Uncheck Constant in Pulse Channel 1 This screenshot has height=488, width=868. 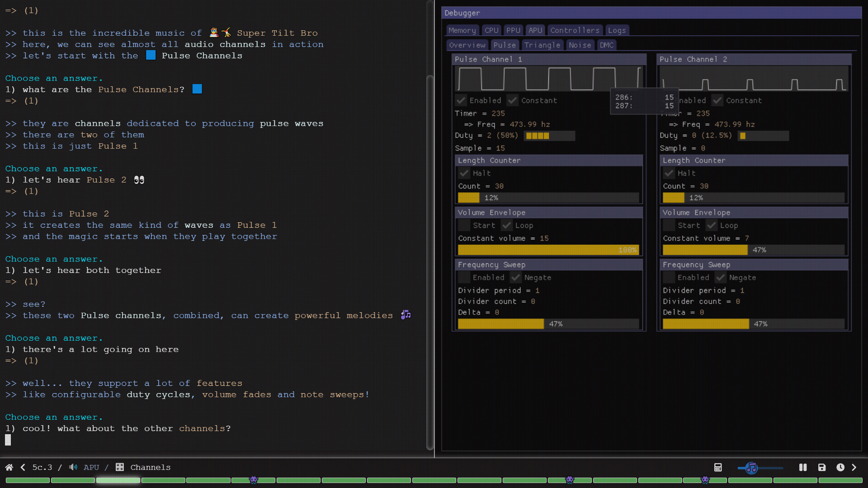coord(513,100)
